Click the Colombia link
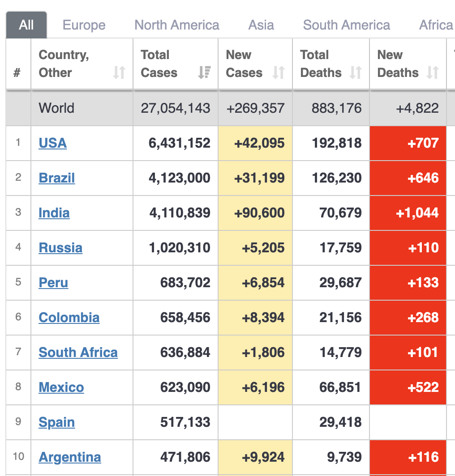This screenshot has height=476, width=455. pyautogui.click(x=69, y=318)
